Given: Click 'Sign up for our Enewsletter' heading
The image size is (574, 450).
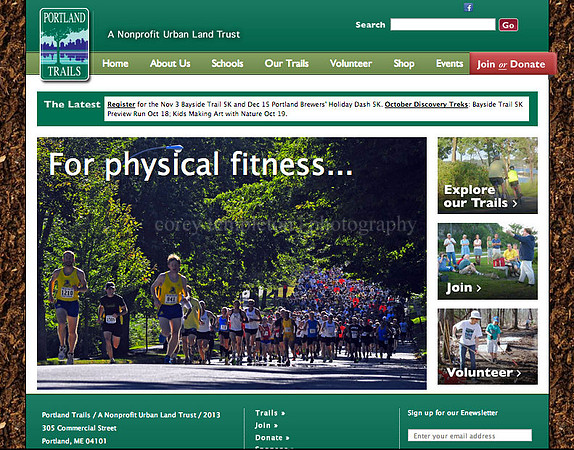Looking at the screenshot, I should tap(452, 413).
